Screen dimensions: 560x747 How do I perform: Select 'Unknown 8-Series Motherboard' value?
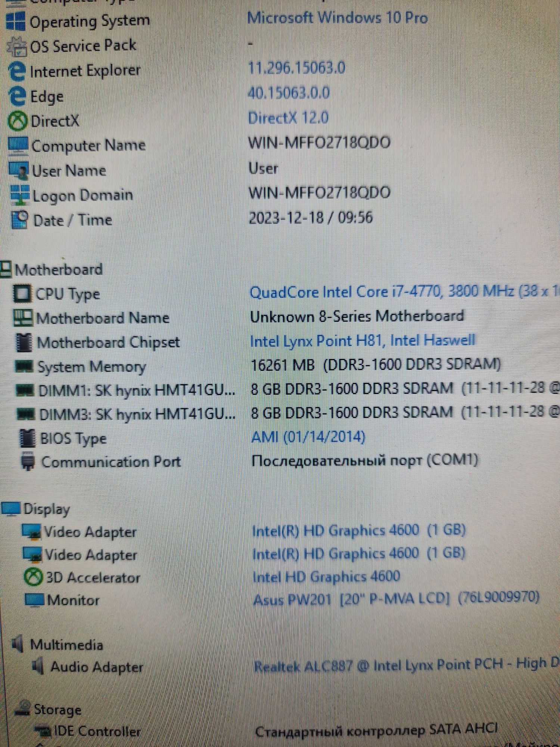point(357,316)
